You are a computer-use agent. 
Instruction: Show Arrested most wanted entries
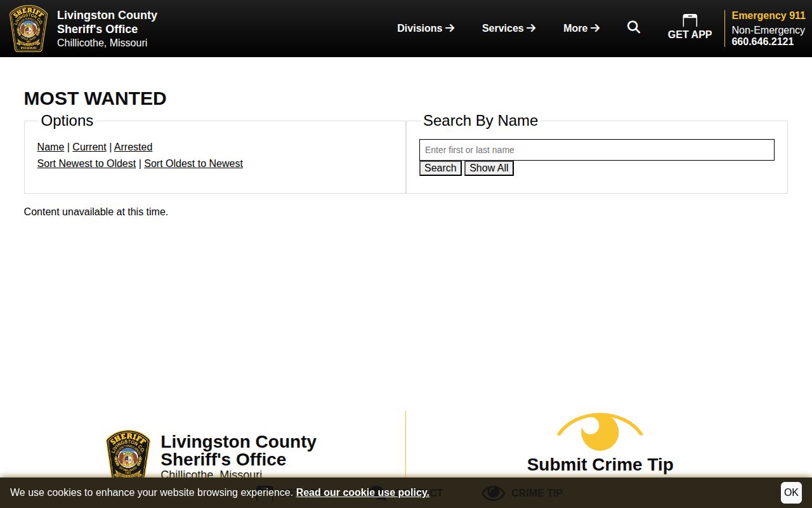tap(133, 147)
